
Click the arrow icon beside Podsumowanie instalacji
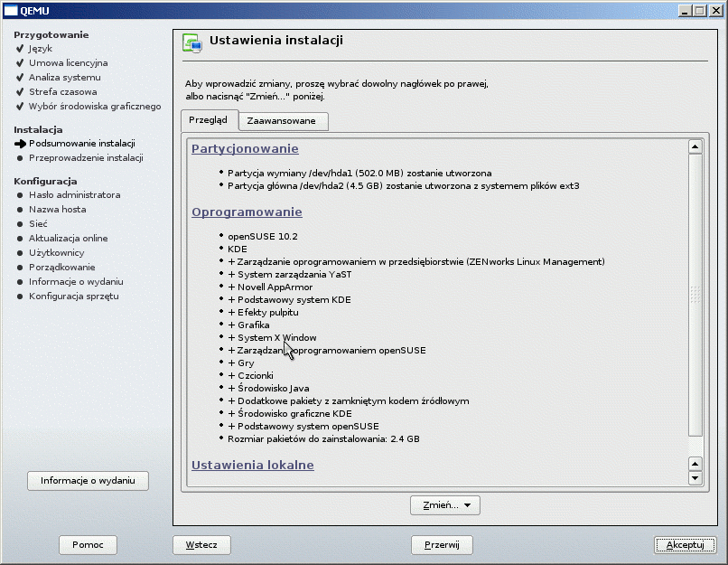click(20, 144)
